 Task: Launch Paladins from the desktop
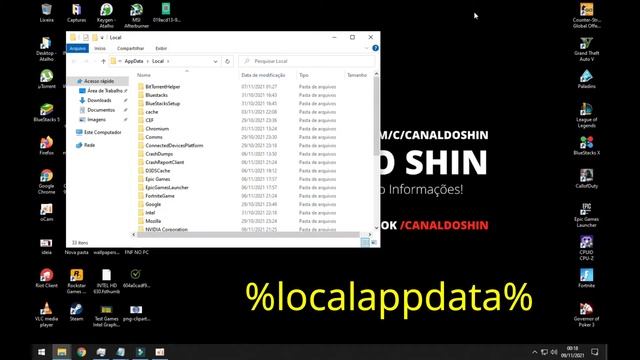[x=587, y=79]
